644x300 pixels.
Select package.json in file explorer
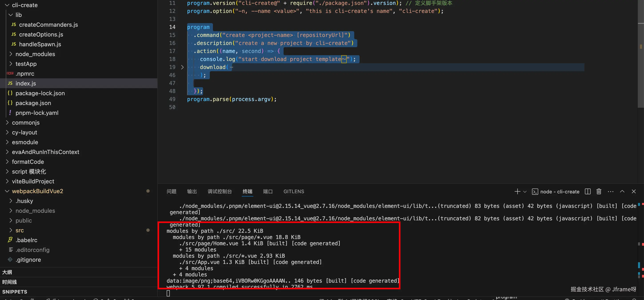pos(33,103)
